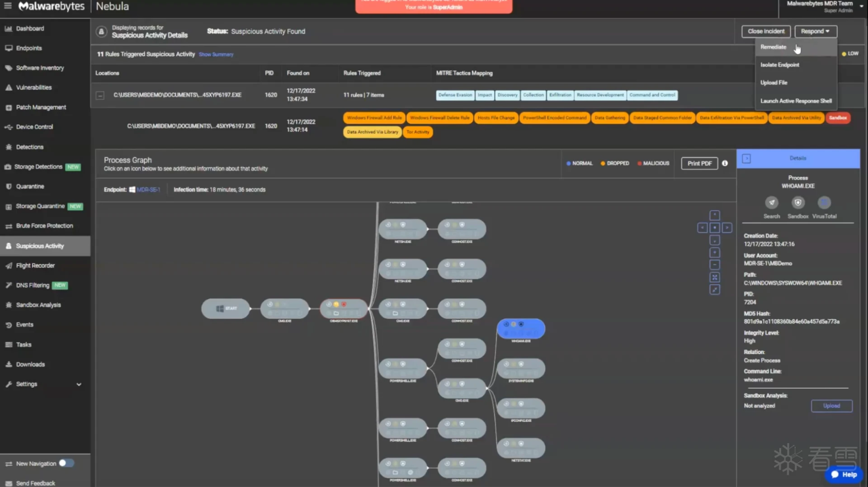The height and width of the screenshot is (487, 868).
Task: Click the Close Incident button
Action: 766,31
